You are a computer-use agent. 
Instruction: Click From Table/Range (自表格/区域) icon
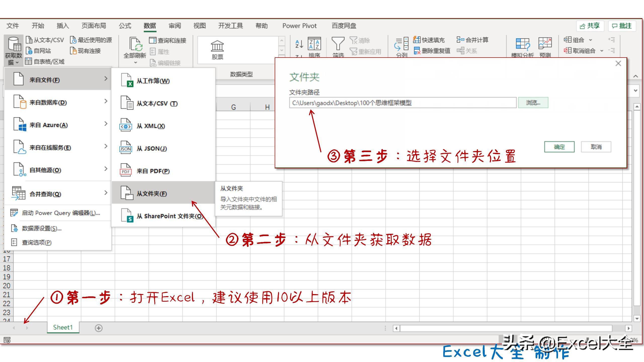point(45,62)
